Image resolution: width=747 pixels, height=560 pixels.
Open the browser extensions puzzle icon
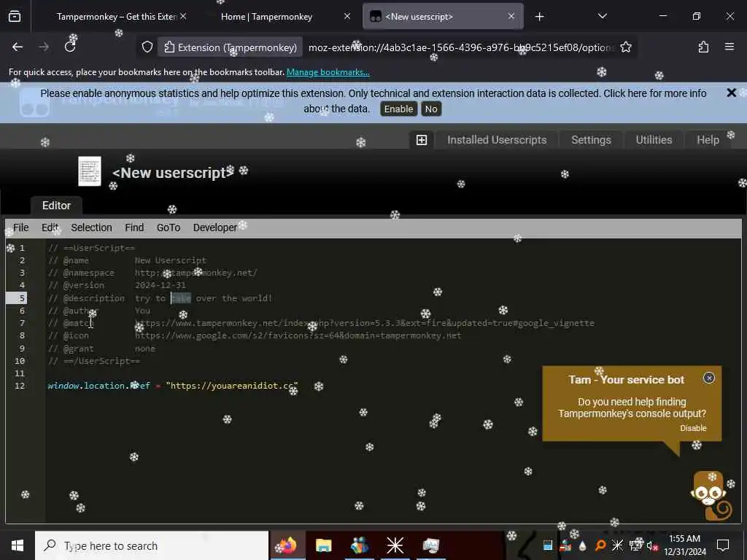pos(703,47)
